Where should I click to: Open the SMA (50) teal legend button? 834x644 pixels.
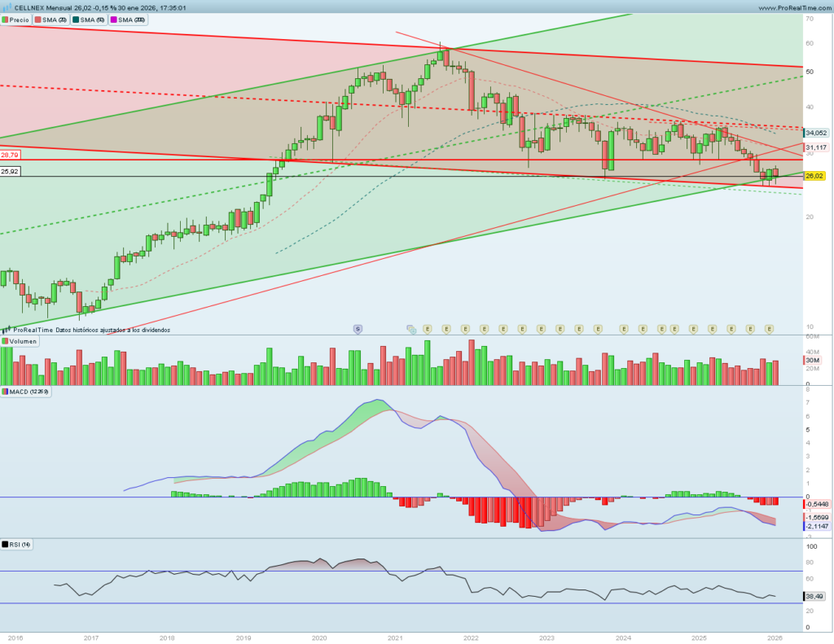click(89, 20)
